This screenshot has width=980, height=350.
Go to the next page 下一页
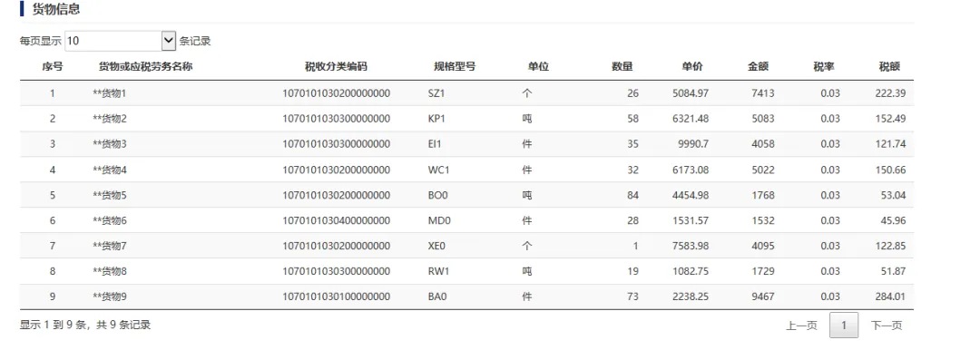coord(887,325)
